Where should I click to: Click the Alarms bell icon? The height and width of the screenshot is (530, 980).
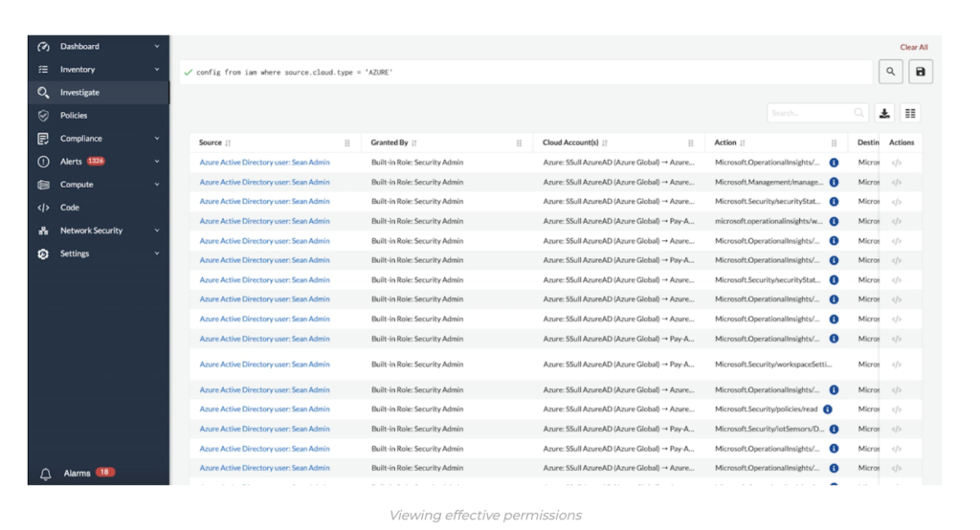point(46,474)
